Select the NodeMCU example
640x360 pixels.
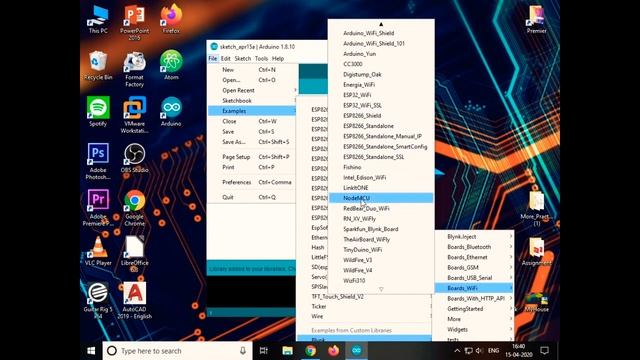(x=381, y=198)
